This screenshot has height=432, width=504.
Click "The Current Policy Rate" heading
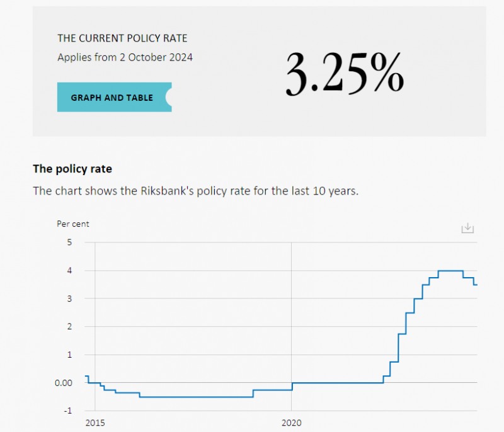pos(122,38)
